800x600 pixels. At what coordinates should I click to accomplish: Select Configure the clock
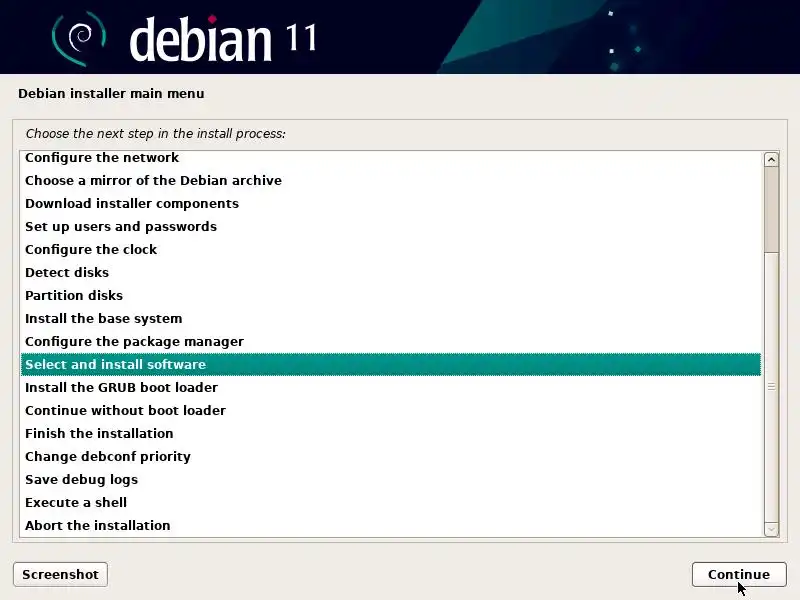[391, 249]
